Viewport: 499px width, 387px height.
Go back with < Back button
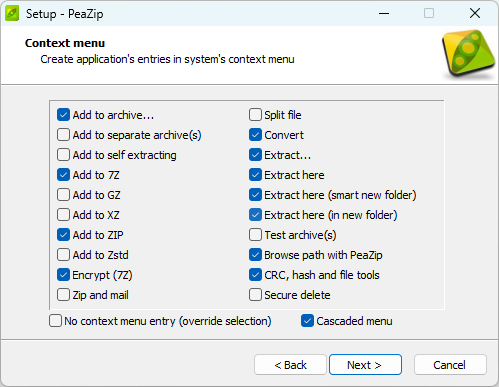point(290,365)
